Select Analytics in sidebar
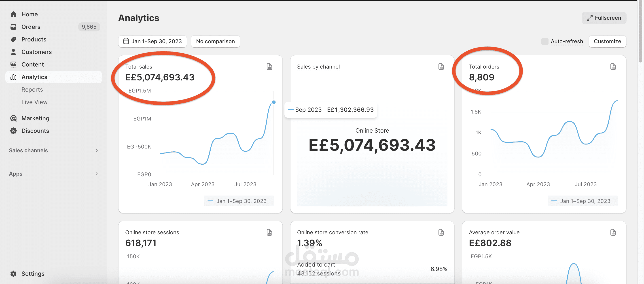 (53, 77)
